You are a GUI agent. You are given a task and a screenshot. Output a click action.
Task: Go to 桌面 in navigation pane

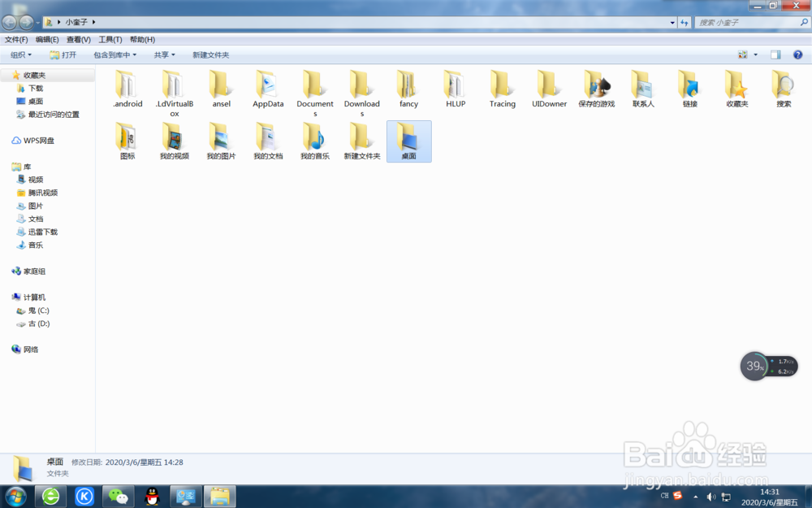point(35,101)
